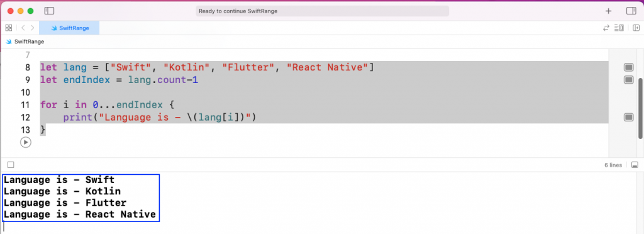
Task: Show result viewer for print line 12
Action: click(628, 118)
